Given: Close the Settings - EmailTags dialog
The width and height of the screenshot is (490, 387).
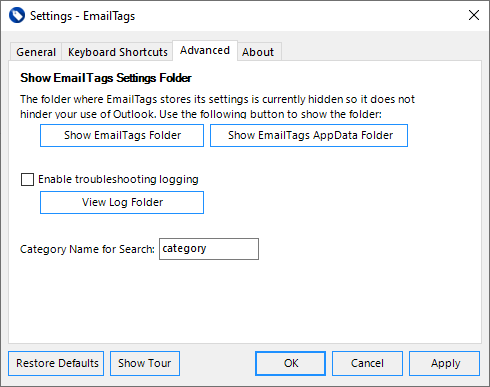Looking at the screenshot, I should click(x=474, y=15).
